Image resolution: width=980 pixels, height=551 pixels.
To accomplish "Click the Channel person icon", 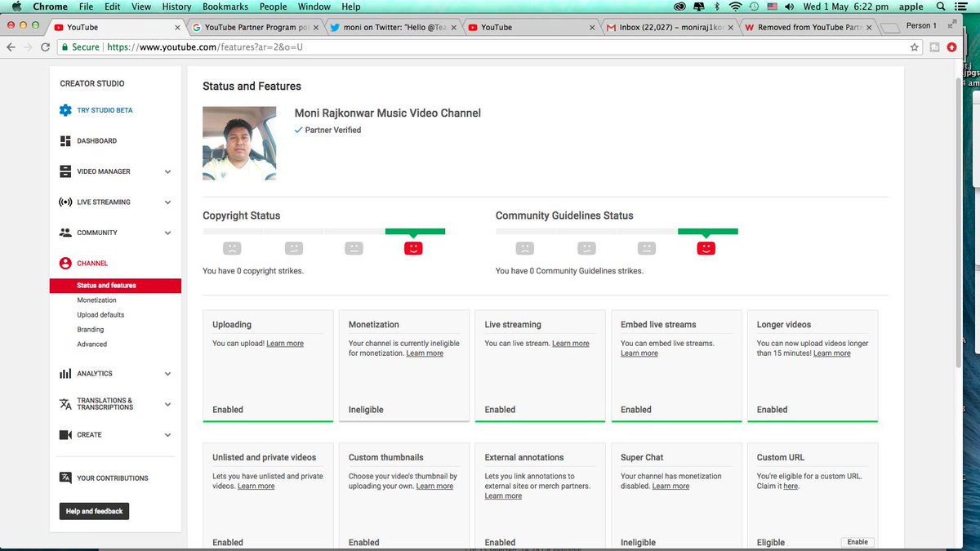I will tap(65, 264).
